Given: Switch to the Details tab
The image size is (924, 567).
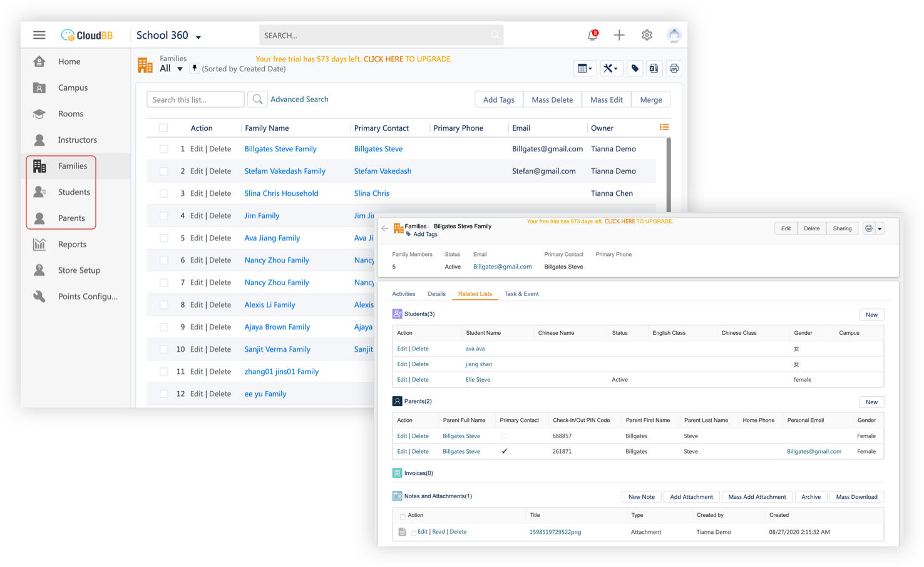Looking at the screenshot, I should (x=436, y=294).
